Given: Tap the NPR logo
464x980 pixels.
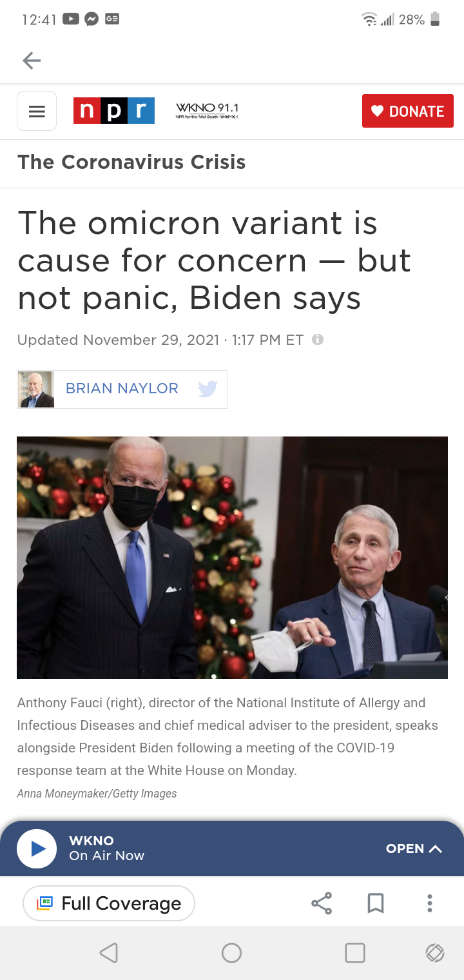Looking at the screenshot, I should [114, 111].
